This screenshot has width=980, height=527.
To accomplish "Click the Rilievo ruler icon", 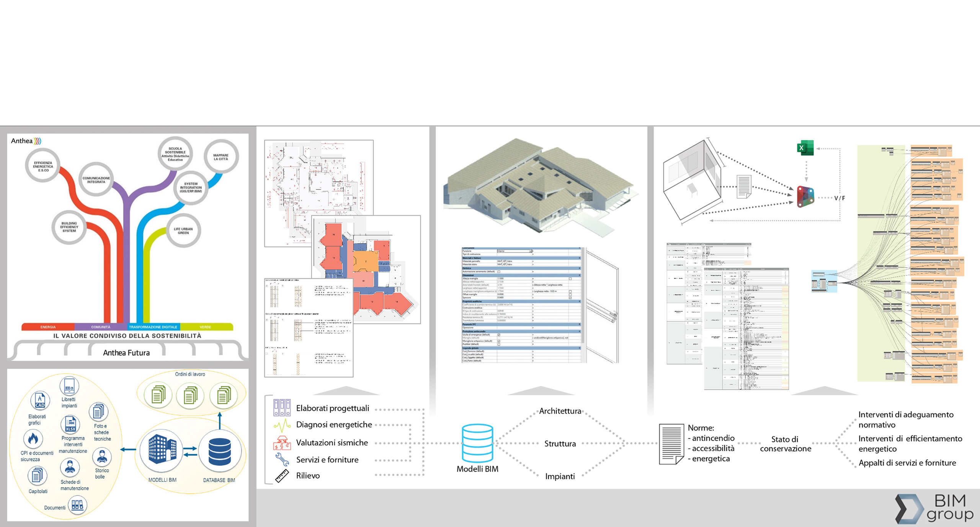I will 282,476.
